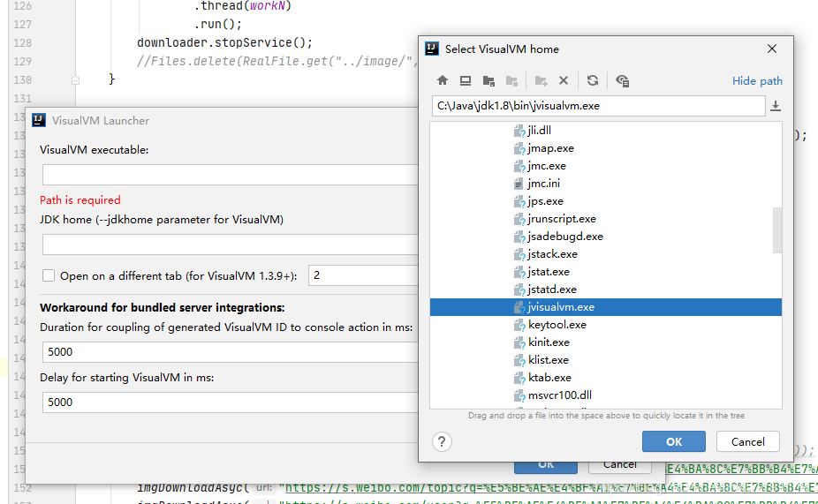Screen dimensions: 818x504
Task: Enable Open on a different tab checkbox
Action: pos(49,275)
